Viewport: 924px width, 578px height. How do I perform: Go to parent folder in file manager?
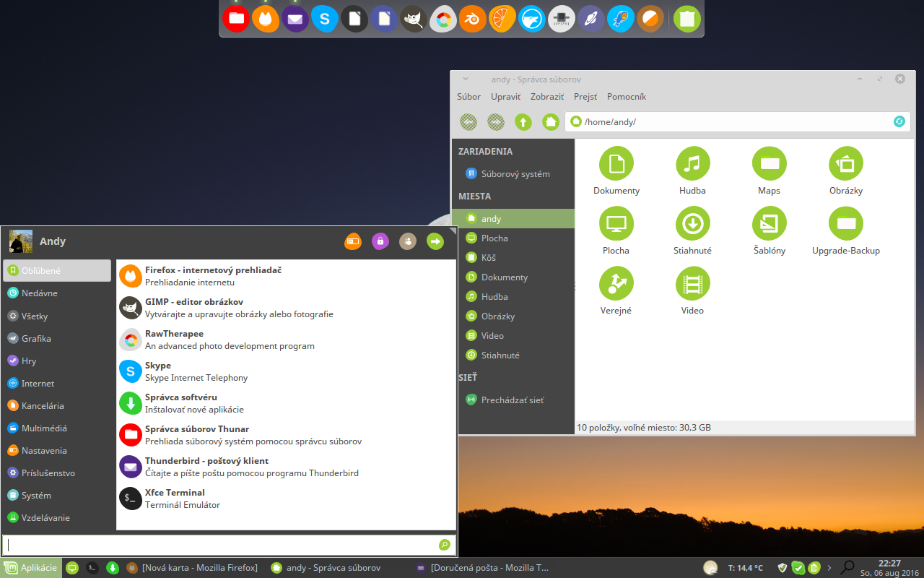(523, 121)
